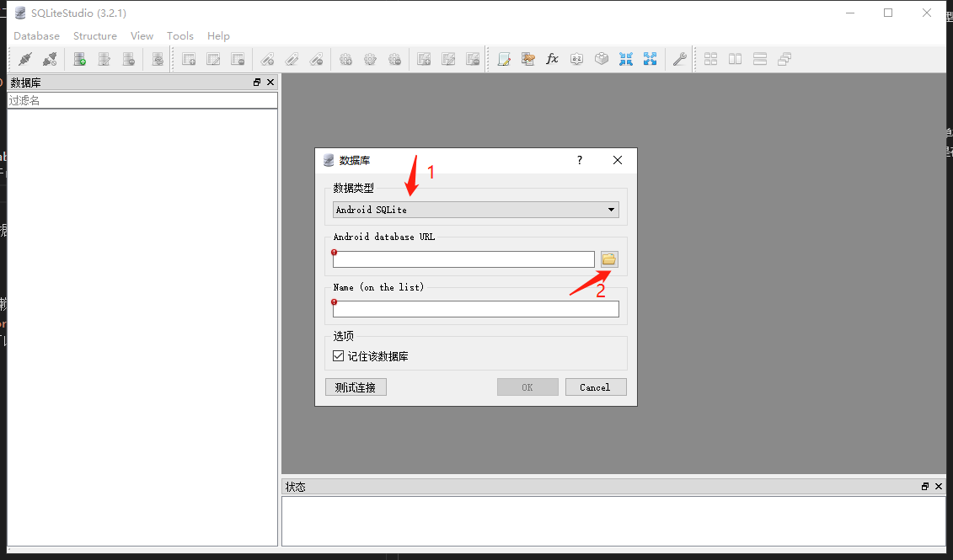The width and height of the screenshot is (953, 560).
Task: Close the 状态 panel
Action: (939, 487)
